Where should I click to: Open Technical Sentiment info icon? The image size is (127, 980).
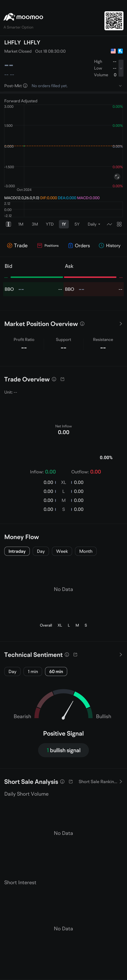[x=67, y=654]
